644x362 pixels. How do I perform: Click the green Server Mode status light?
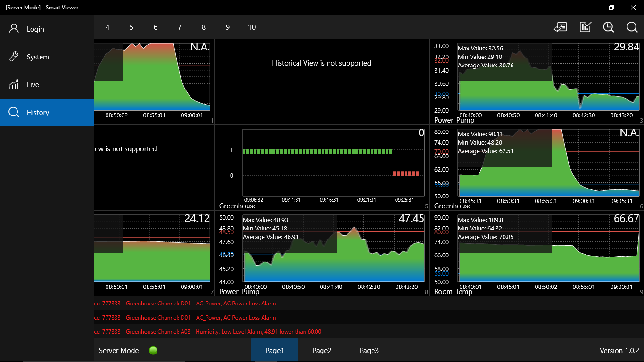click(153, 350)
